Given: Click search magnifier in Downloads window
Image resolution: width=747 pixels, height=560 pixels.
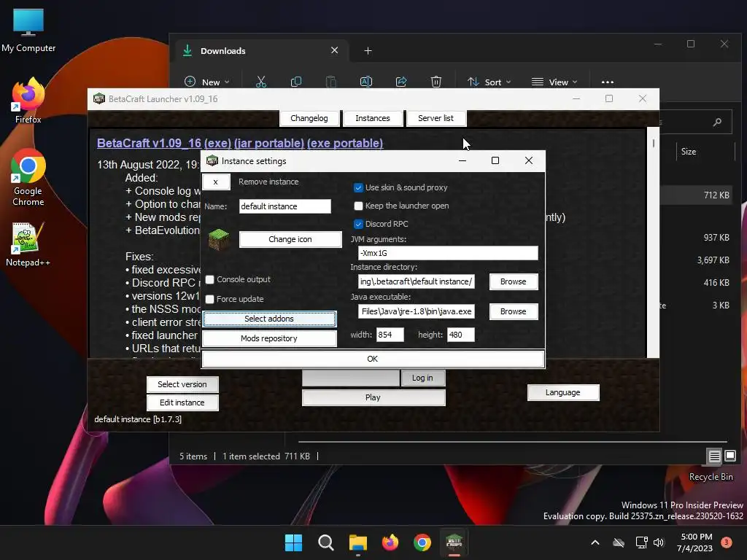Looking at the screenshot, I should tap(717, 122).
